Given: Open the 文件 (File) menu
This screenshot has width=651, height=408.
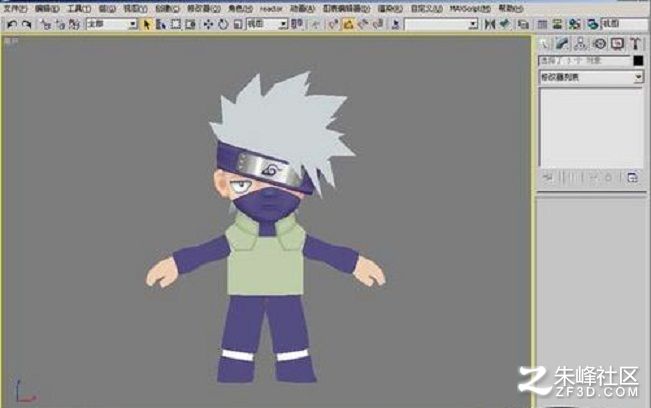Looking at the screenshot, I should click(15, 8).
